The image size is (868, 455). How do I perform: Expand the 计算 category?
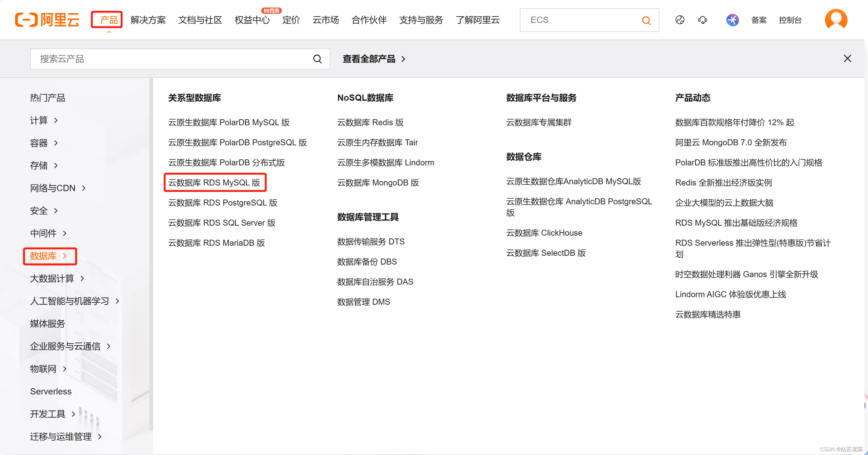[44, 120]
